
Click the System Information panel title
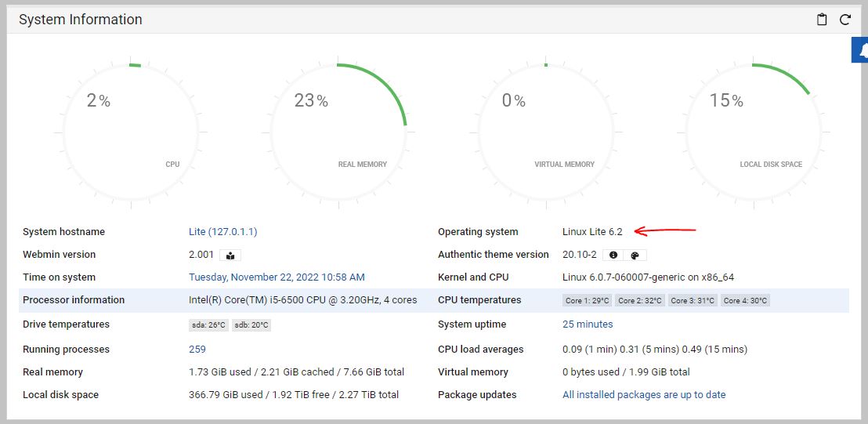(x=81, y=20)
